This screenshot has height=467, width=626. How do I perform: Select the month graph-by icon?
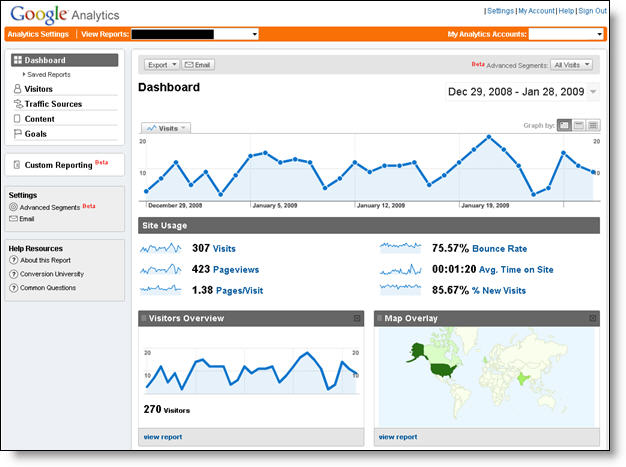593,125
